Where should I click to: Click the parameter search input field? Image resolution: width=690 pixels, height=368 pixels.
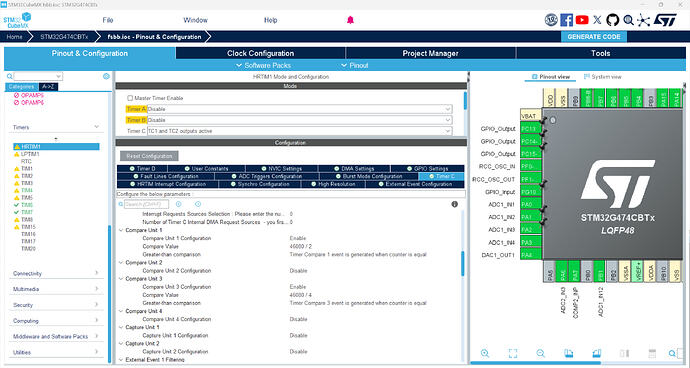coord(146,204)
